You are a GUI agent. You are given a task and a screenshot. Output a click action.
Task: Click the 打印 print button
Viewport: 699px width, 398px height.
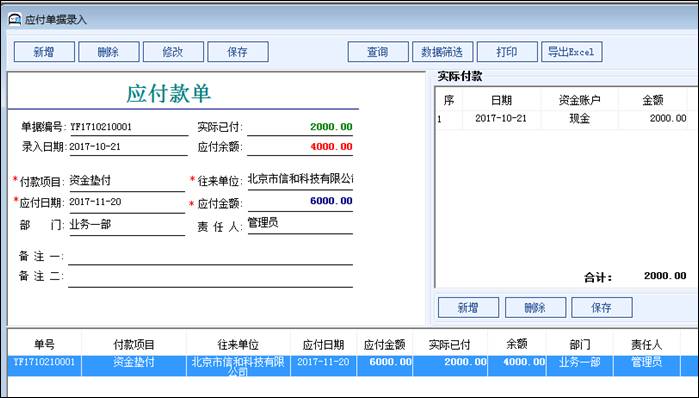[x=507, y=52]
